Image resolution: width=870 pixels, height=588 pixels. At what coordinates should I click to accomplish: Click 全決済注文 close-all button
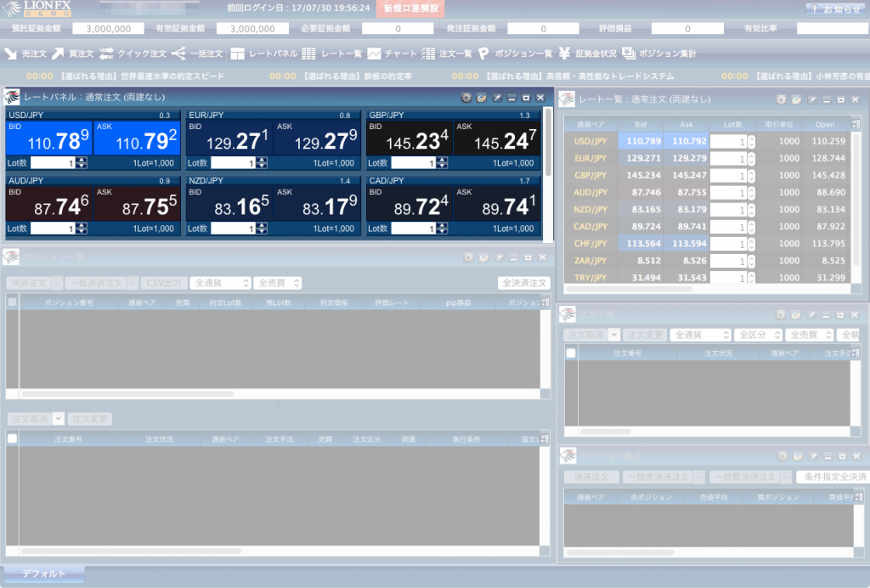tap(523, 283)
